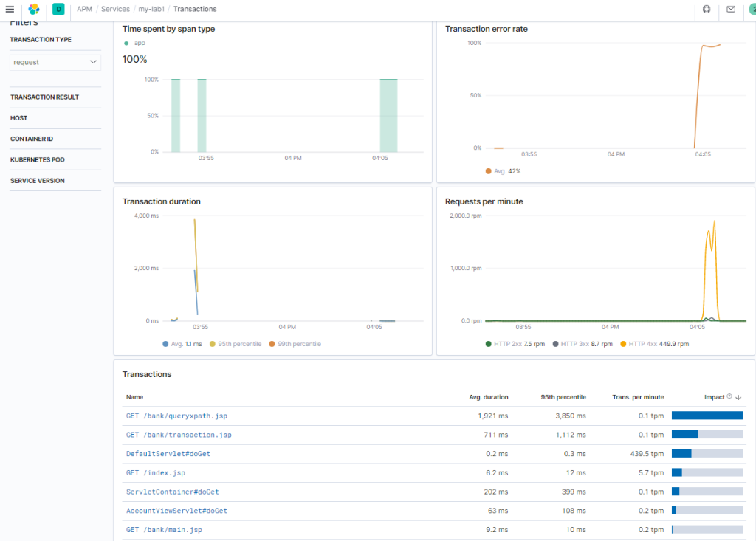
Task: Toggle the HTTP 4xx legend series
Action: 654,344
